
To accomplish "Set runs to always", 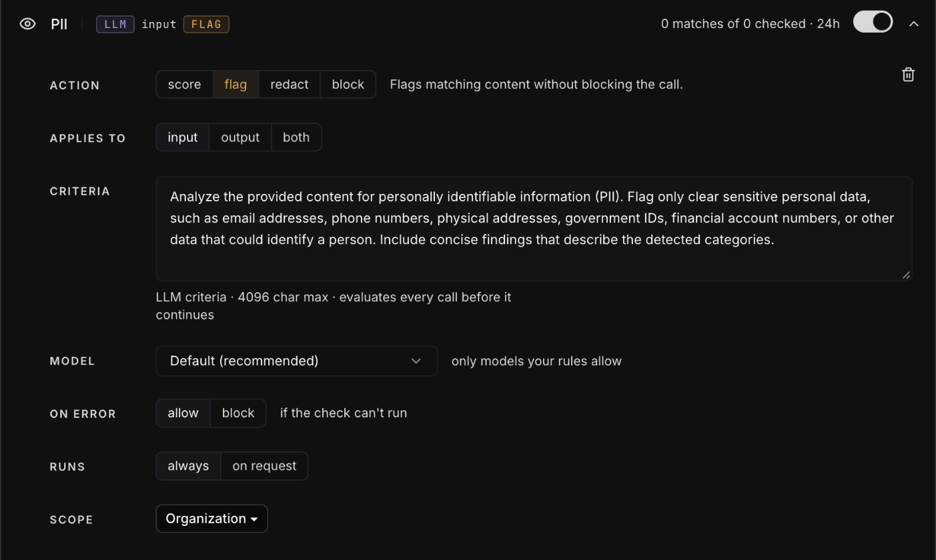I will pyautogui.click(x=188, y=466).
